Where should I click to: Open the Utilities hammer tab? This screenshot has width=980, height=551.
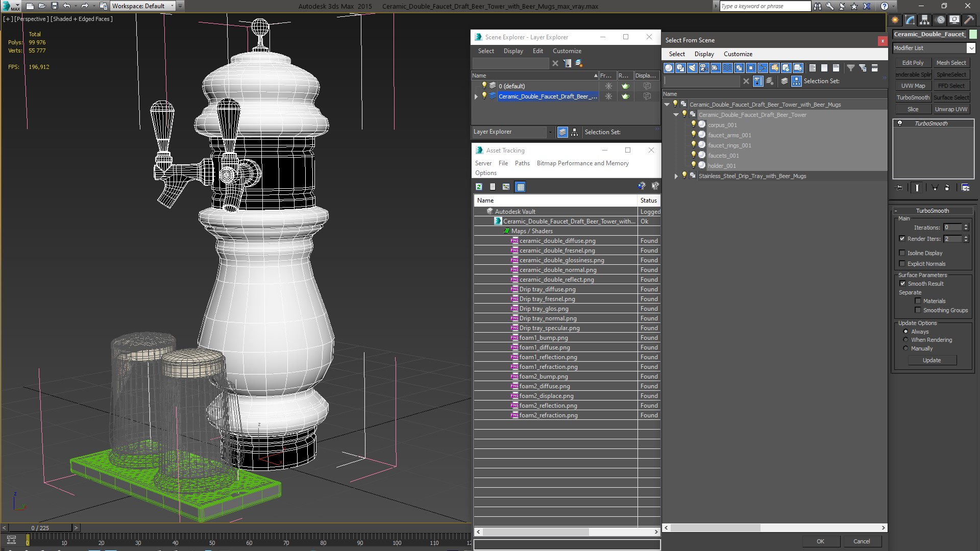click(969, 20)
